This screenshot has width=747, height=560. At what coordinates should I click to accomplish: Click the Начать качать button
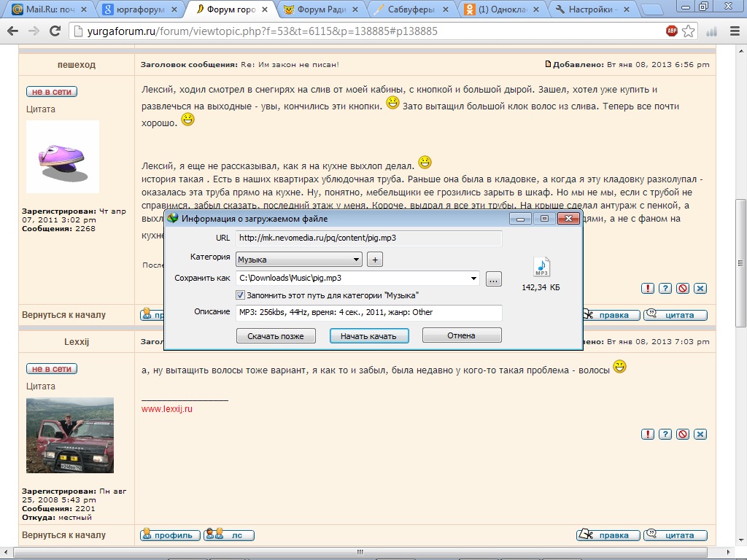click(x=369, y=335)
